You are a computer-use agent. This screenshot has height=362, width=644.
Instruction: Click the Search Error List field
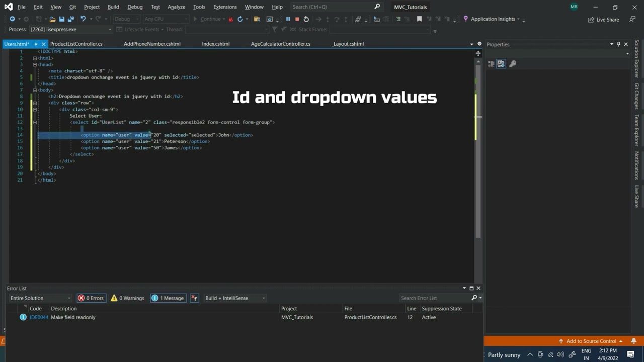coord(435,298)
